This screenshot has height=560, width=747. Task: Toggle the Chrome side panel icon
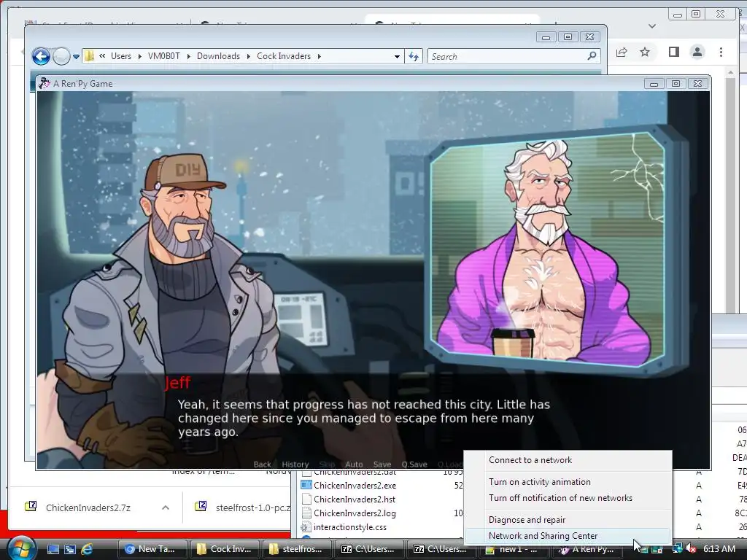click(x=673, y=52)
